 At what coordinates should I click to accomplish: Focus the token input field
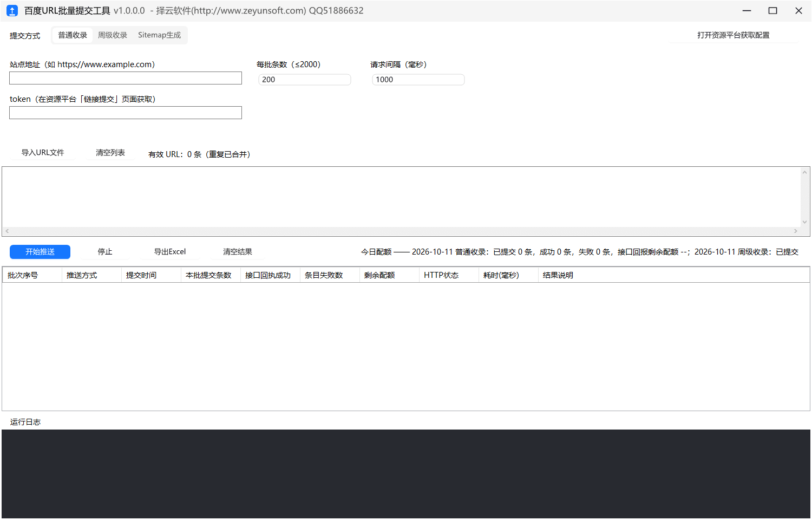coord(126,113)
